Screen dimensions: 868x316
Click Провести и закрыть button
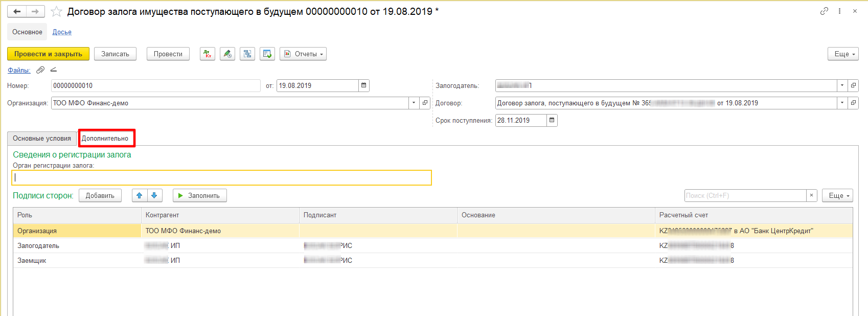click(48, 54)
